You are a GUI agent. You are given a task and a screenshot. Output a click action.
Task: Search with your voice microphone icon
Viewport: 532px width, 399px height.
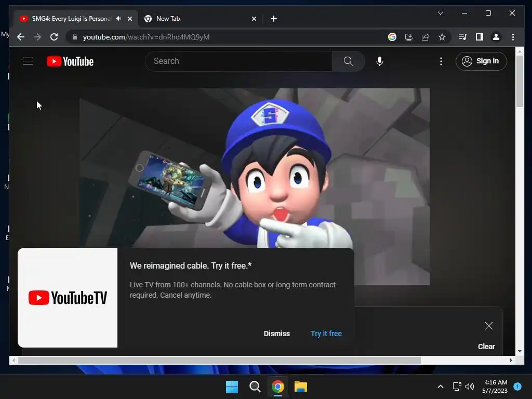pyautogui.click(x=380, y=61)
